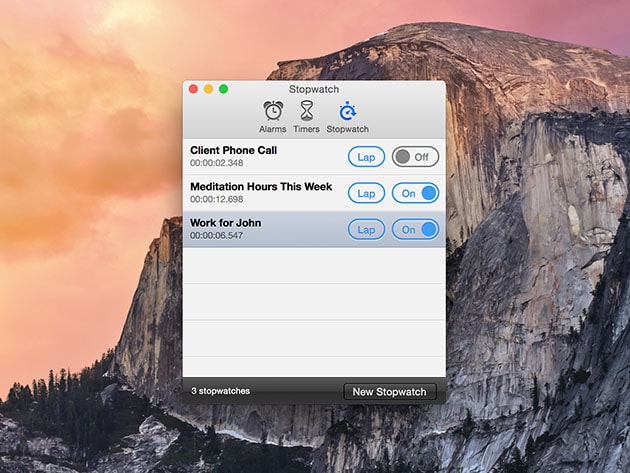Switch off Meditation Hours This Week stopwatch
The width and height of the screenshot is (630, 473).
[415, 193]
